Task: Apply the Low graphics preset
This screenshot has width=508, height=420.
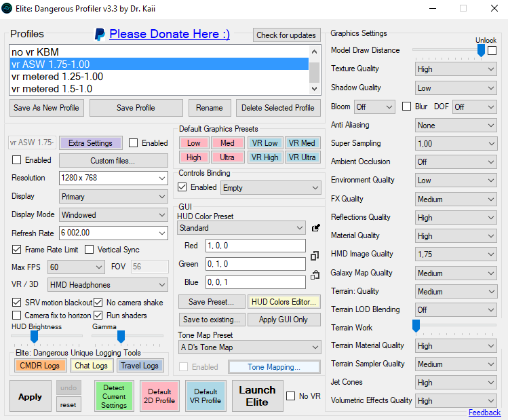Action: pos(194,143)
